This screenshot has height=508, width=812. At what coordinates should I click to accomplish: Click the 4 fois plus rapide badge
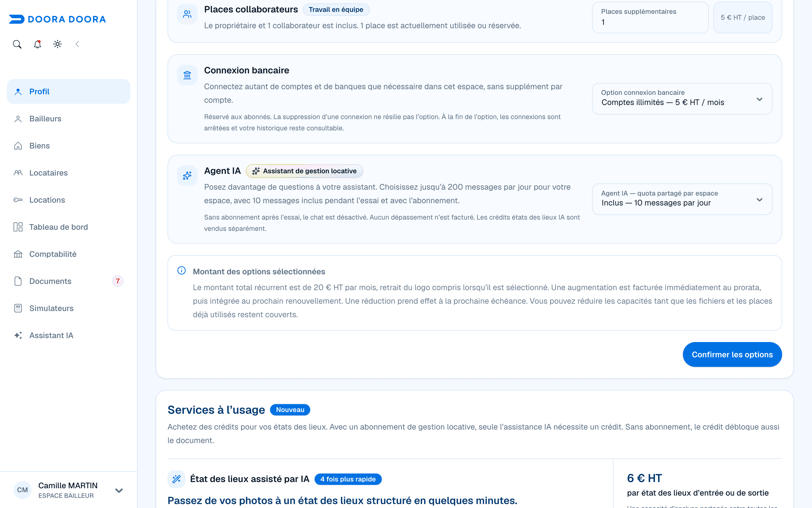click(348, 479)
